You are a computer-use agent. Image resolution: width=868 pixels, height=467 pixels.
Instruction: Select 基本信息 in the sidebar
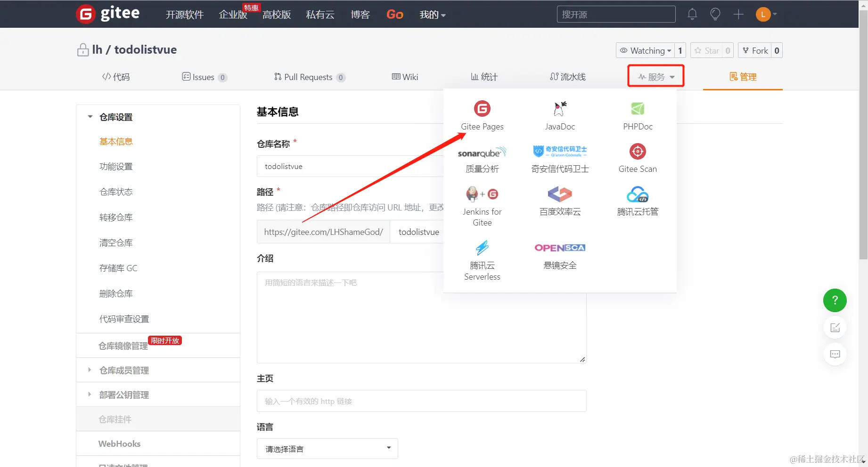[x=116, y=141]
